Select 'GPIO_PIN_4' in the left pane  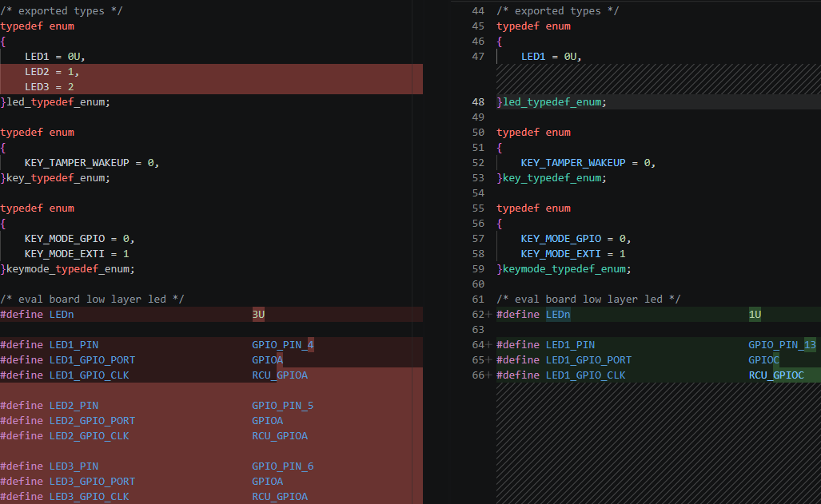point(283,345)
